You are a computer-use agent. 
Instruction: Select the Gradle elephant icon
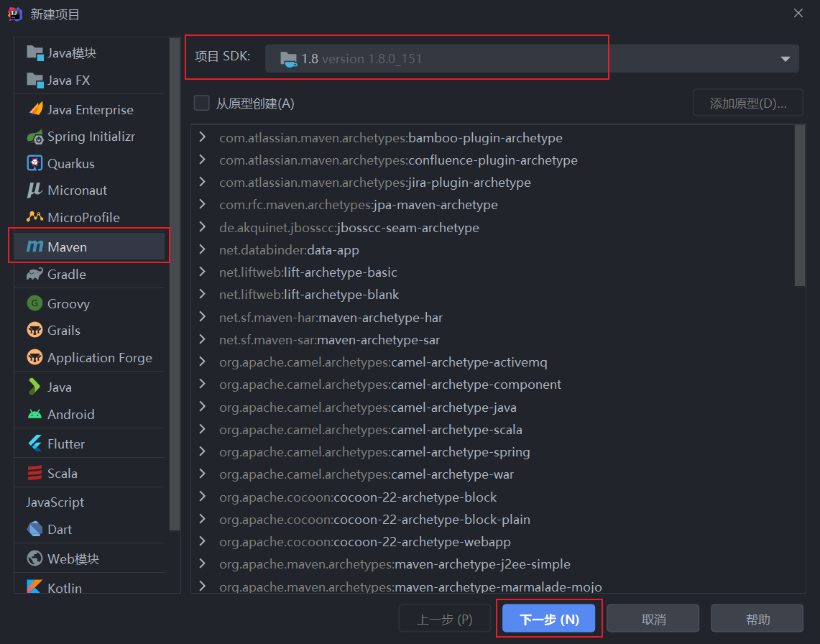click(x=35, y=274)
